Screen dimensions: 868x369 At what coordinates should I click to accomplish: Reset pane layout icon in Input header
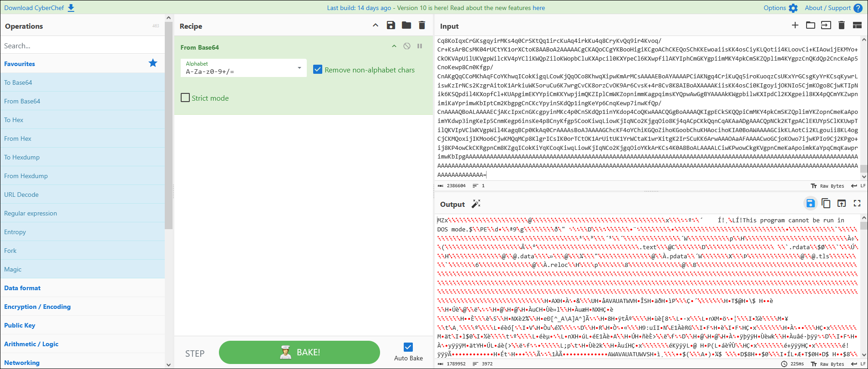coord(857,26)
